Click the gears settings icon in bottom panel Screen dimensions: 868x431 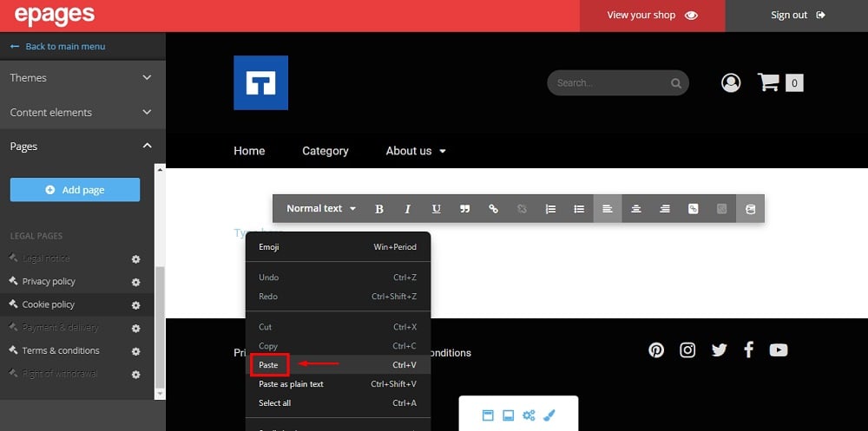point(529,415)
